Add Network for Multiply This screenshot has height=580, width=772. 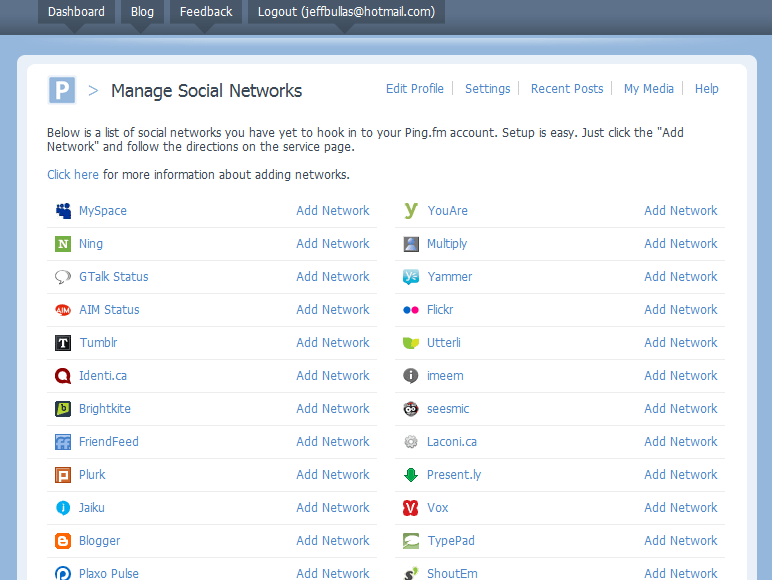pyautogui.click(x=681, y=244)
